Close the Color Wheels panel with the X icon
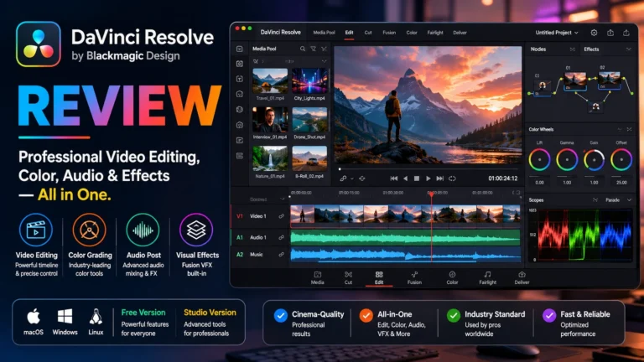This screenshot has width=644, height=362. 629,129
